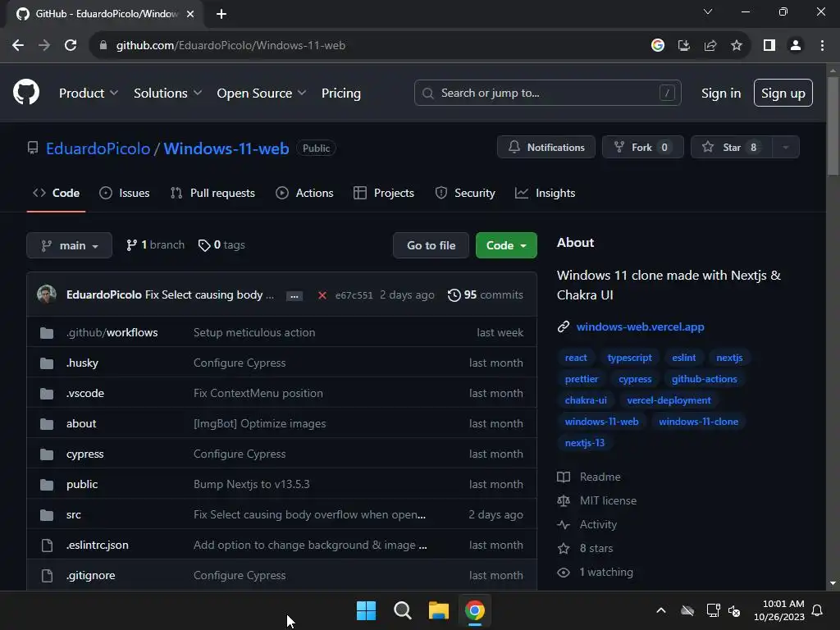Open the Projects tab
The height and width of the screenshot is (630, 840).
point(384,193)
